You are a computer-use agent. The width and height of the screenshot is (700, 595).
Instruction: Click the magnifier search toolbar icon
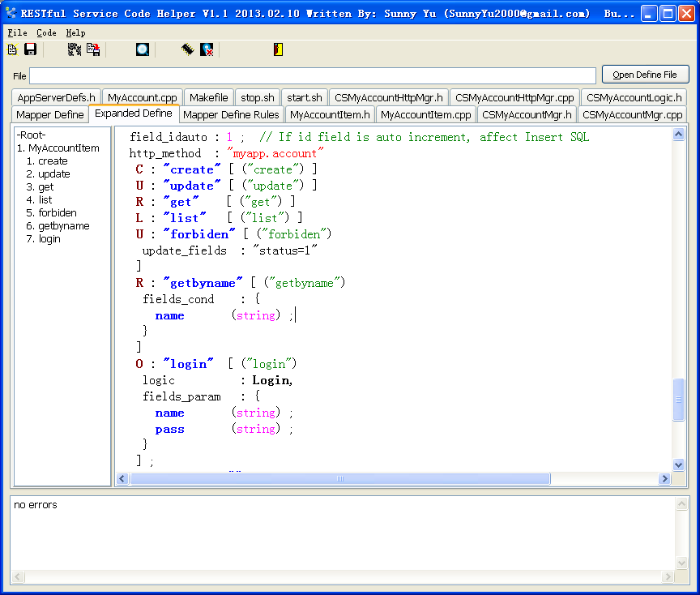pyautogui.click(x=143, y=49)
